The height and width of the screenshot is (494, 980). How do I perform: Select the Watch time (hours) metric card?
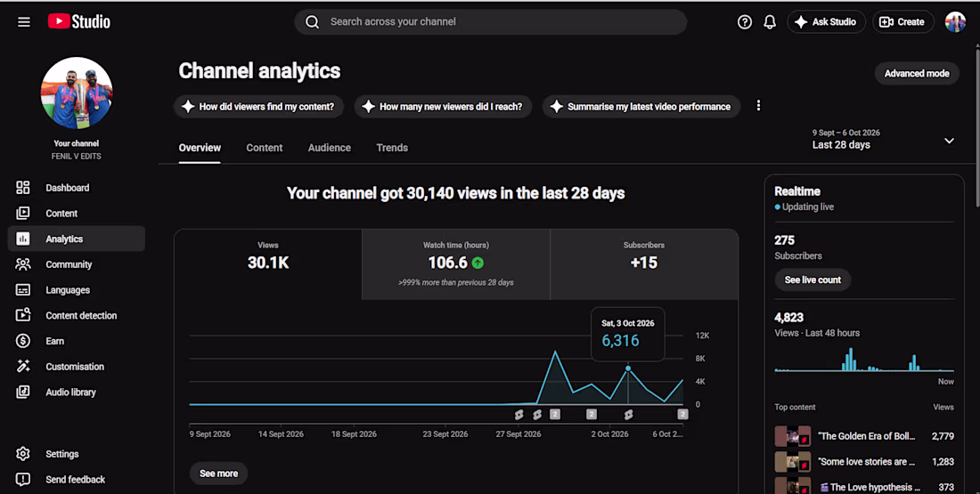coord(455,264)
